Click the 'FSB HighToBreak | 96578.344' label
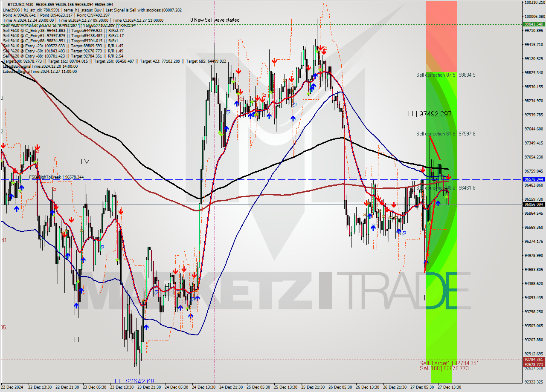Image resolution: width=546 pixels, height=392 pixels. pos(56,177)
